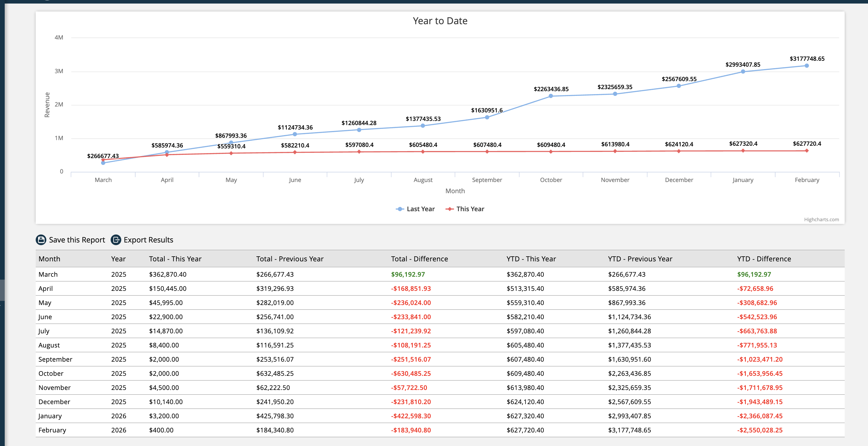
Task: Click the chart's $1377435.53 August data label
Action: pyautogui.click(x=423, y=119)
